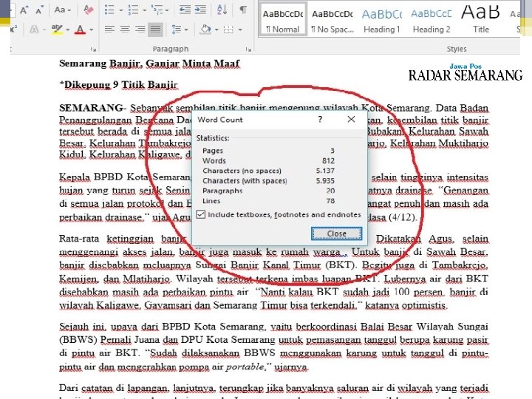
Task: Toggle Show/Hide paragraph marks (¶)
Action: [243, 10]
